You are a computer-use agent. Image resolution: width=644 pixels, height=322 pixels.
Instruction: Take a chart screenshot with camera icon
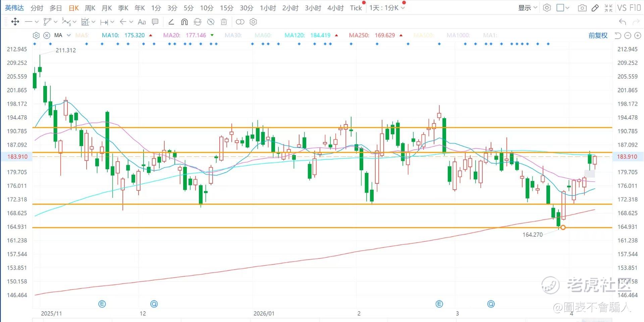point(582,8)
